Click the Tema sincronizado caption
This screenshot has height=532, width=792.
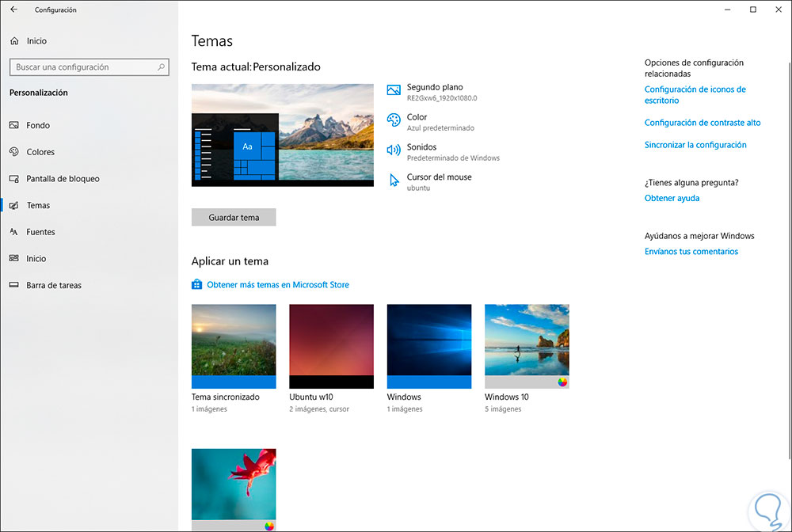(225, 397)
